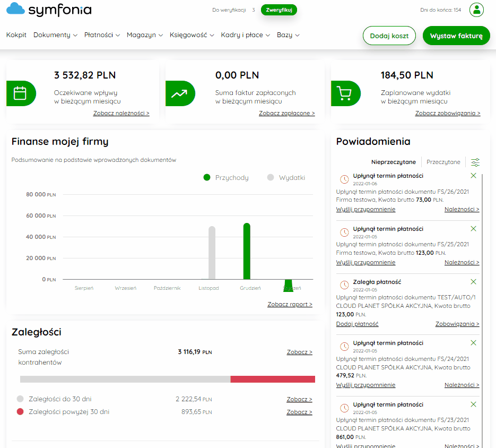Screen dimensions: 496x448
Task: Open Zobacz link for Zaległości do 30 dni
Action: 299,399
